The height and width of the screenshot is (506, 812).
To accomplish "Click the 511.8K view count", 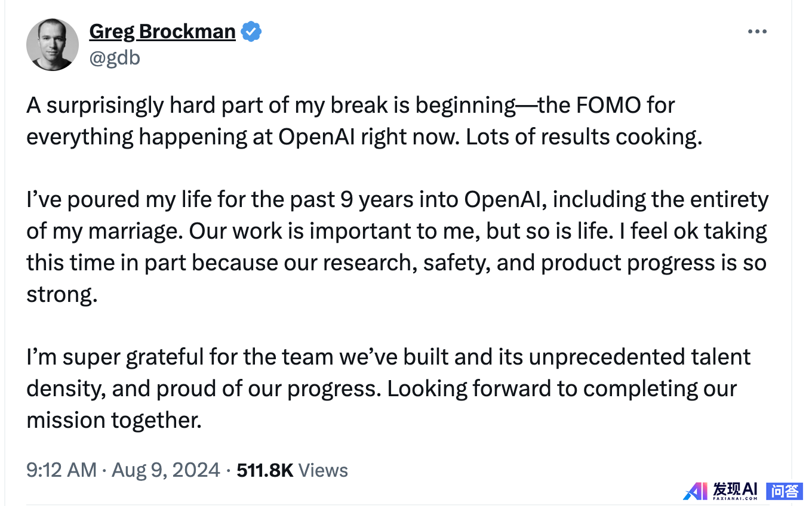I will pos(265,470).
